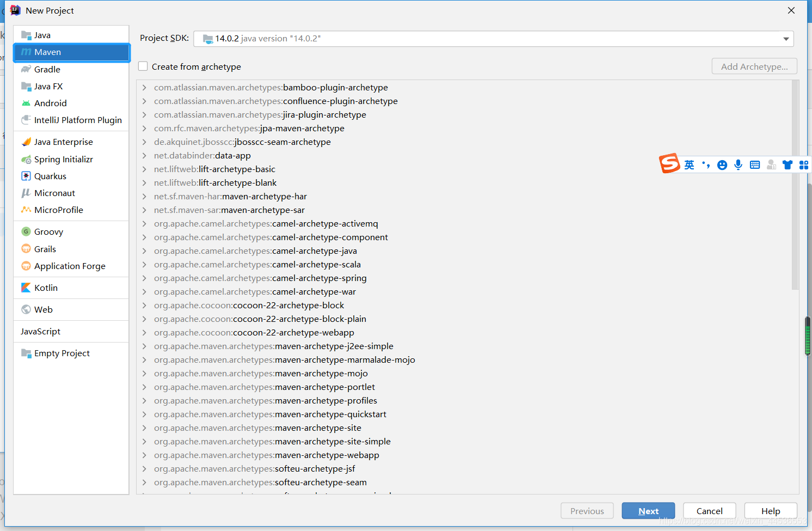Image resolution: width=812 pixels, height=531 pixels.
Task: Click the Sogou input method S logo
Action: point(670,163)
